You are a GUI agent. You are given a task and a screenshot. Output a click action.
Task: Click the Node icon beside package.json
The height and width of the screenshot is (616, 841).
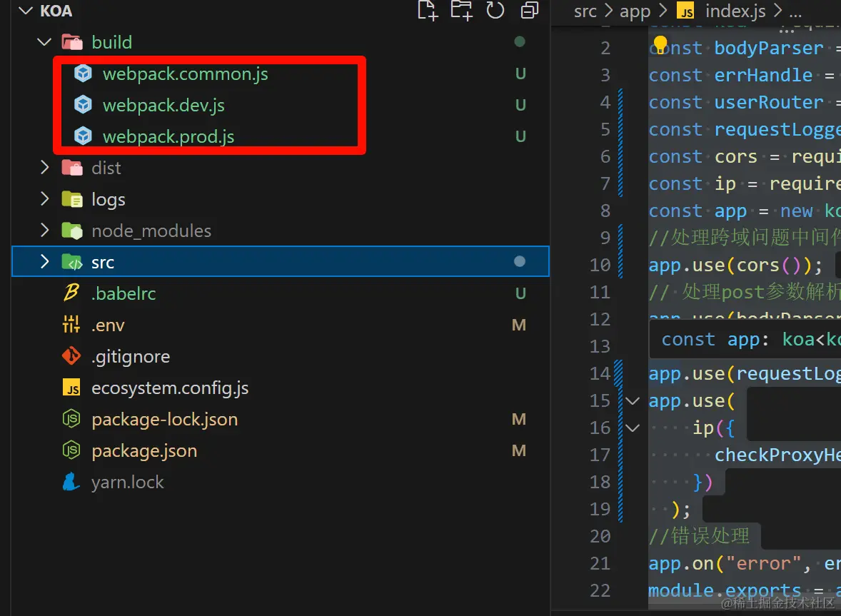[71, 450]
